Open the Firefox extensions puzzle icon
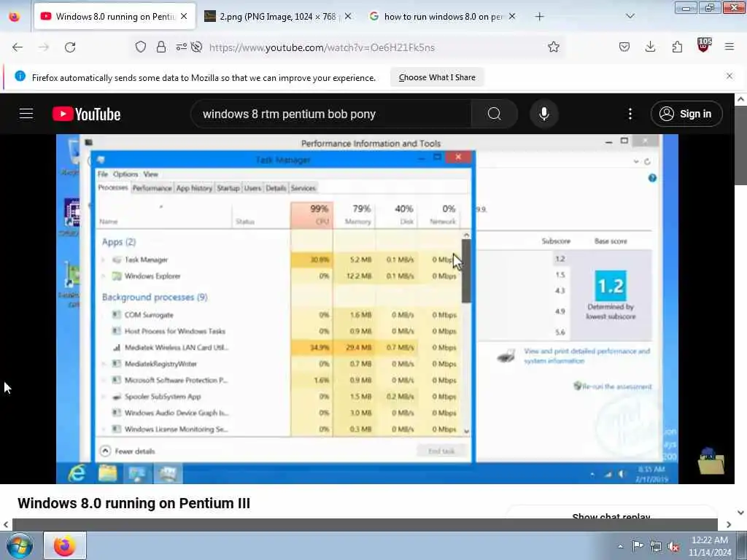The height and width of the screenshot is (560, 747). tap(677, 47)
